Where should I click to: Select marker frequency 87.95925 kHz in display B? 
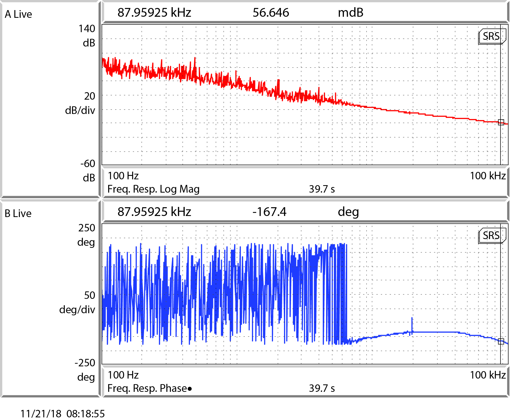[154, 212]
